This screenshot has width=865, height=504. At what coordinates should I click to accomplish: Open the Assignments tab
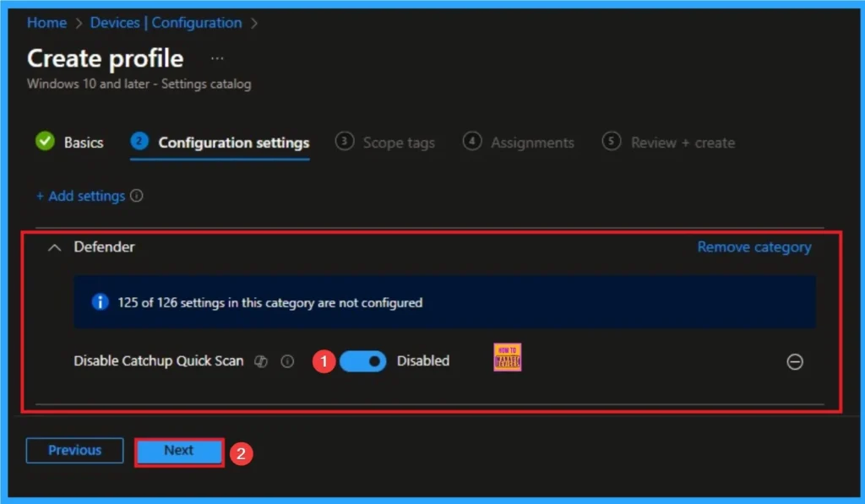[x=531, y=142]
